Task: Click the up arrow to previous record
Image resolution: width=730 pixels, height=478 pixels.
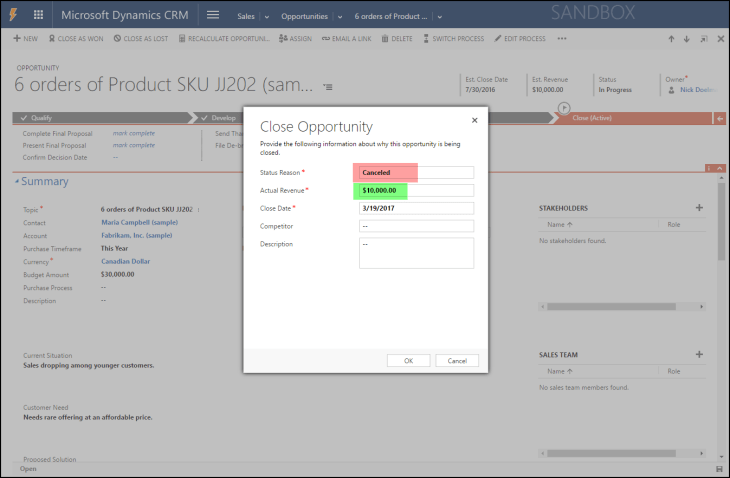Action: pyautogui.click(x=671, y=39)
